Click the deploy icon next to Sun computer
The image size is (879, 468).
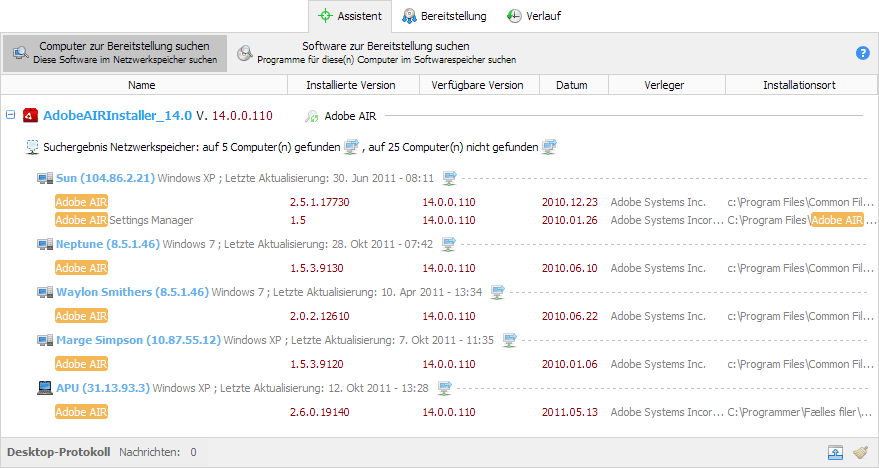(449, 178)
